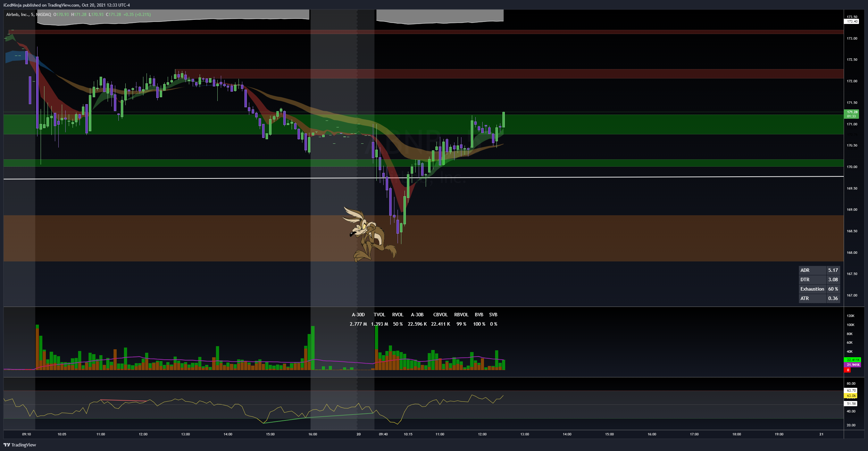Click the 50 % relative volume value

point(398,324)
